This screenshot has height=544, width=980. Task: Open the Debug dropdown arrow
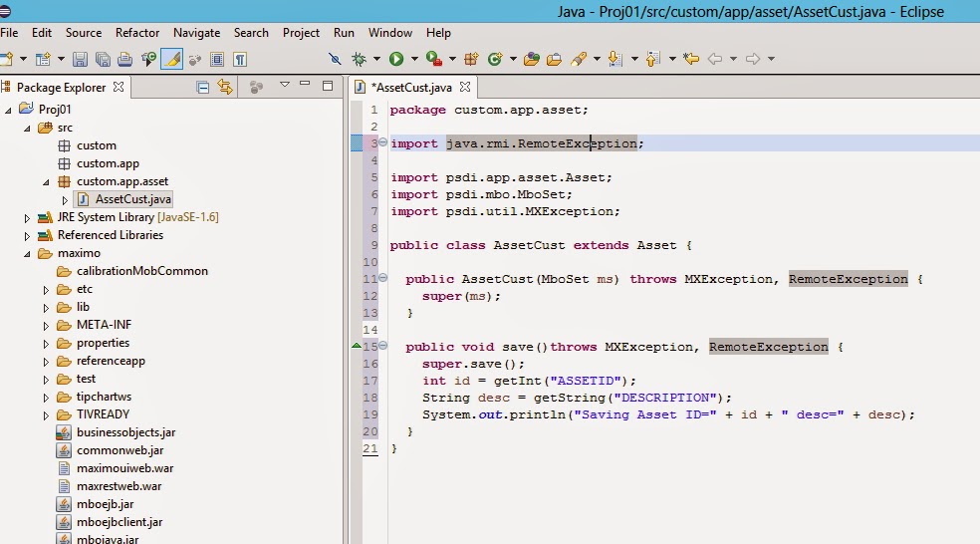coord(376,59)
